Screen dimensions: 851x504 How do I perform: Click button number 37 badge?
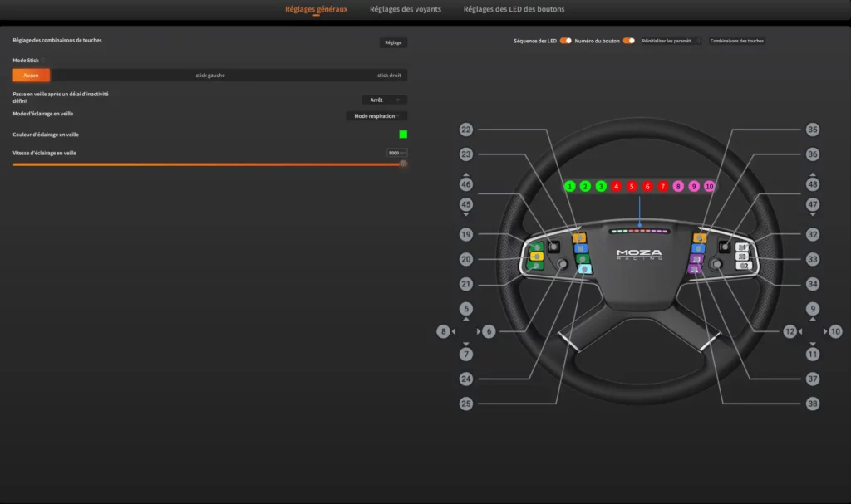coord(813,379)
